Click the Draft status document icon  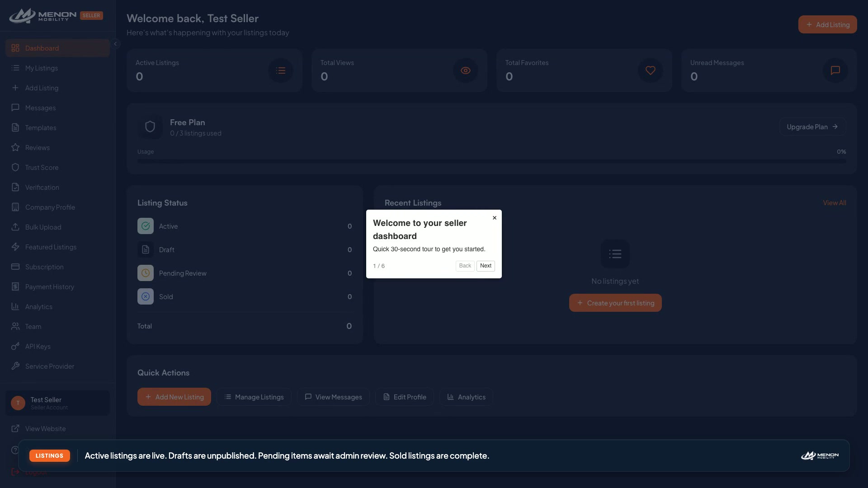tap(146, 249)
